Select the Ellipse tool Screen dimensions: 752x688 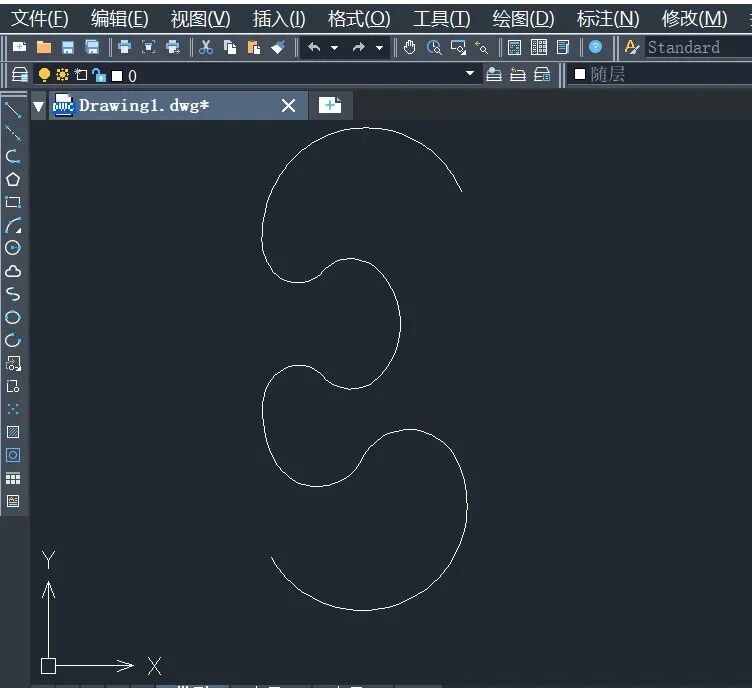(13, 317)
